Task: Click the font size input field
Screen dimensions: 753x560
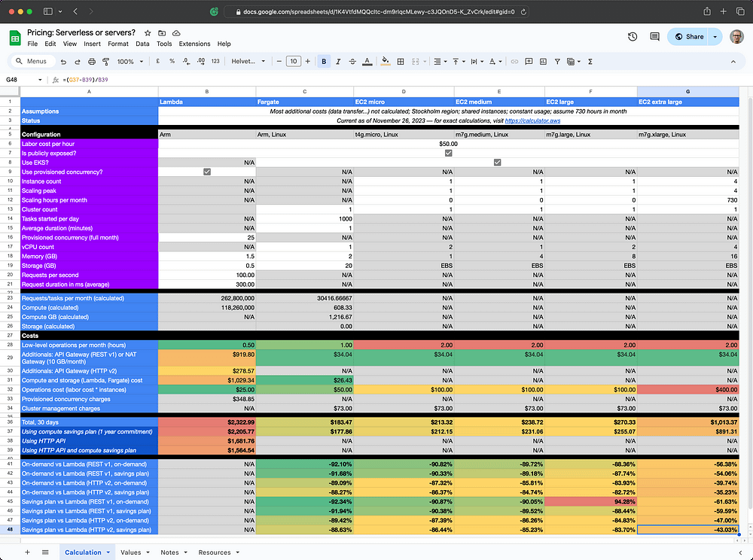Action: (294, 62)
